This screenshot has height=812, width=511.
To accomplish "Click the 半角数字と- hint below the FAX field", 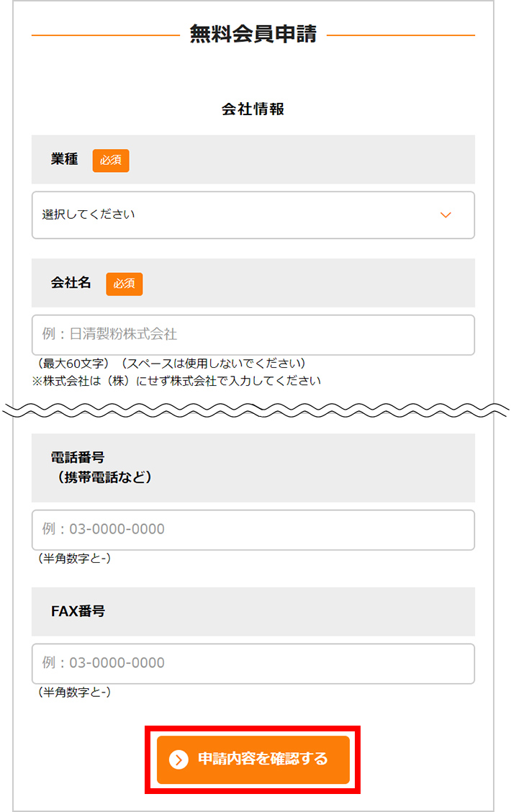I will pos(73,692).
